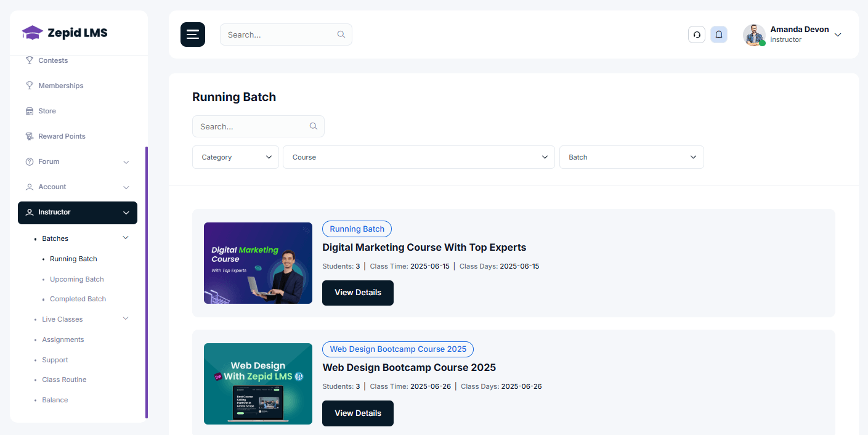Click the Contests trophy icon in sidebar
This screenshot has height=435, width=868.
[29, 60]
